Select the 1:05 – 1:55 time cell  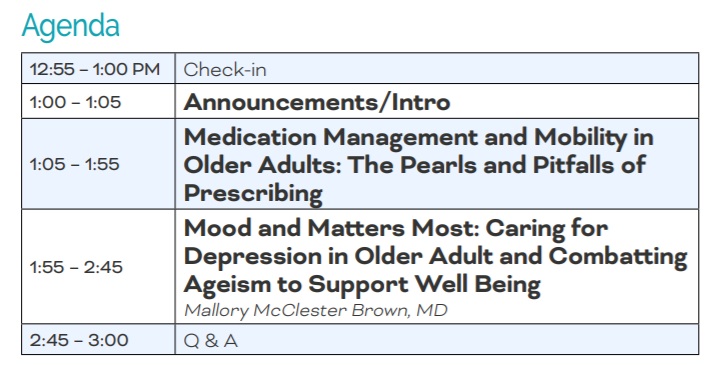click(x=98, y=164)
